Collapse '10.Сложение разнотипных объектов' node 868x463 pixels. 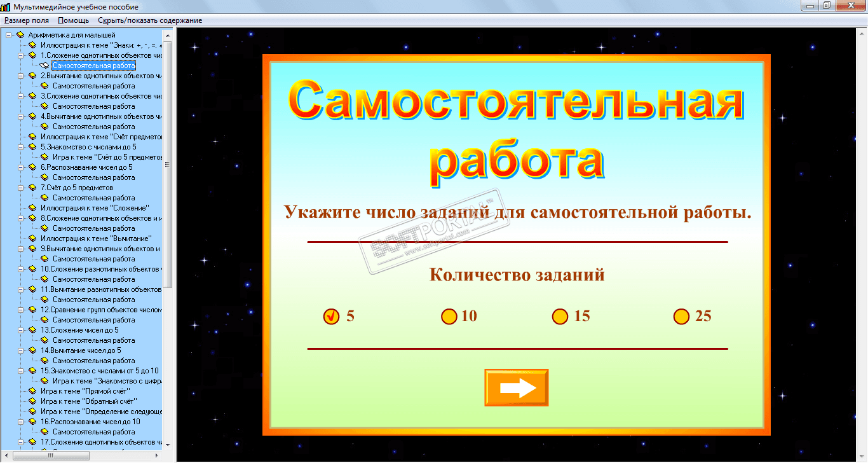point(21,269)
